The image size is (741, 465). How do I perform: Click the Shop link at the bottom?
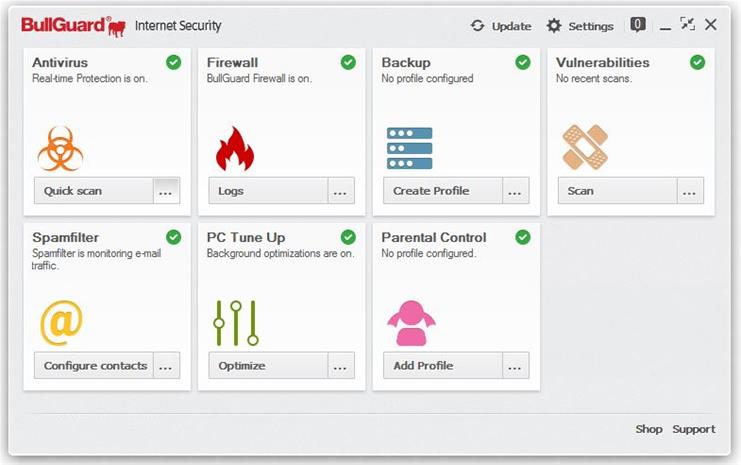(x=649, y=429)
